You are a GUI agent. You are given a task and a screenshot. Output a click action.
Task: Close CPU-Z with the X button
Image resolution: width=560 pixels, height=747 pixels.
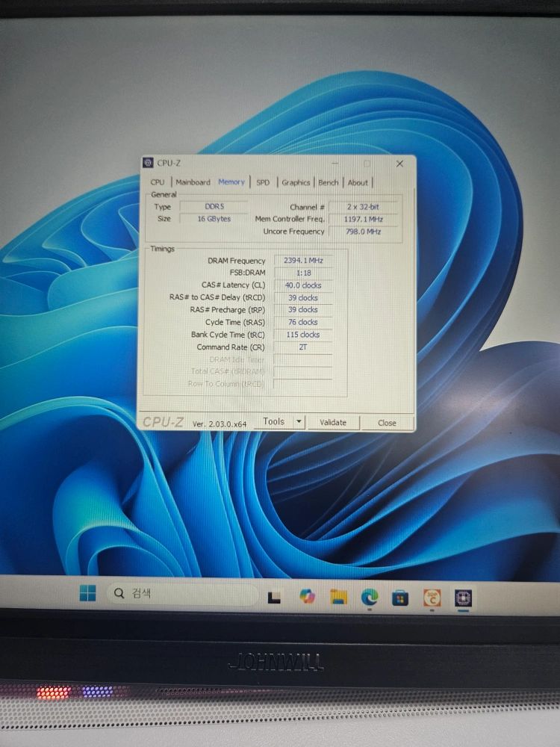[x=399, y=164]
